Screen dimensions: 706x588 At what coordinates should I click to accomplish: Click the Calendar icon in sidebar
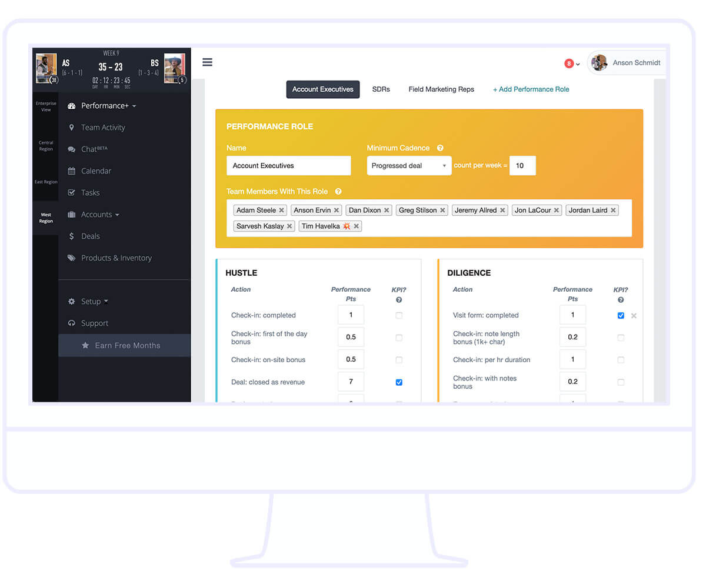[72, 171]
